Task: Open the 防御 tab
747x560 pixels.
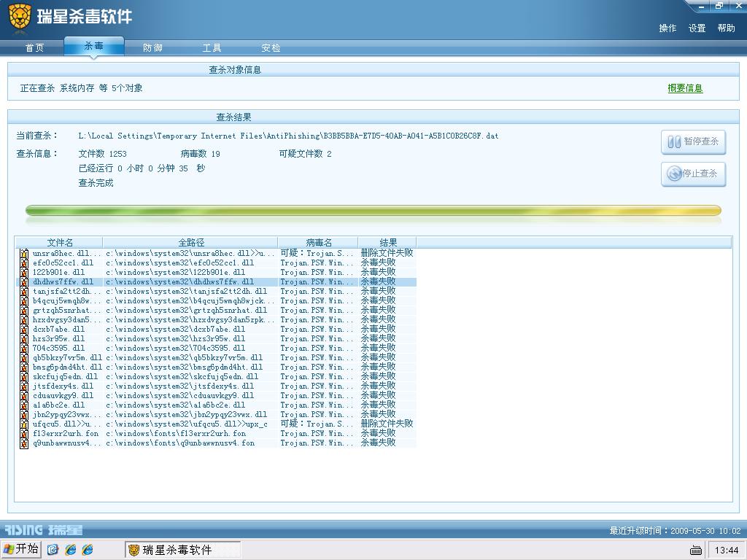Action: click(x=153, y=47)
